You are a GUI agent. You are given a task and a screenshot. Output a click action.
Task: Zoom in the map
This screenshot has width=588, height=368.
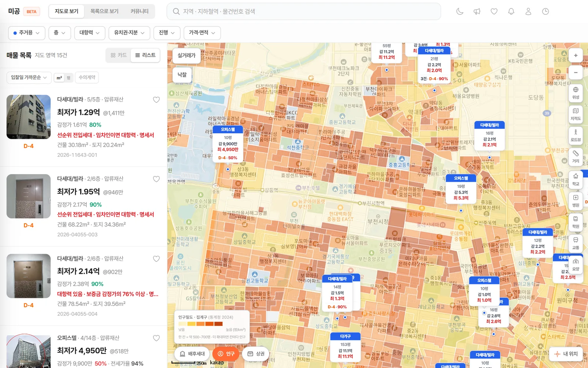[x=576, y=56]
